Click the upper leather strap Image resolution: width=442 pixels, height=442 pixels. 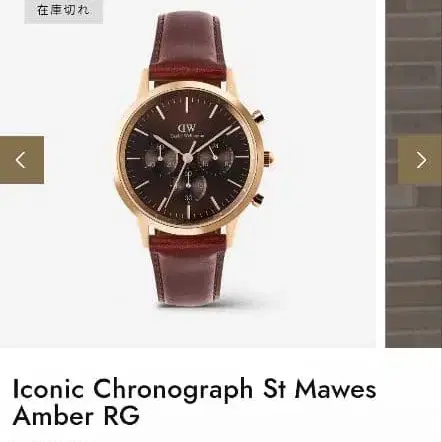point(190,47)
